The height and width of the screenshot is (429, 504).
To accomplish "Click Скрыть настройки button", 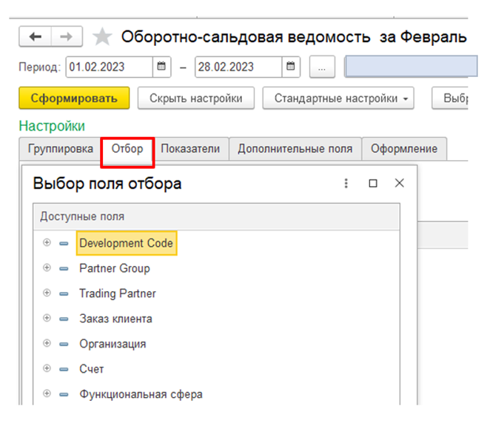I will (196, 99).
